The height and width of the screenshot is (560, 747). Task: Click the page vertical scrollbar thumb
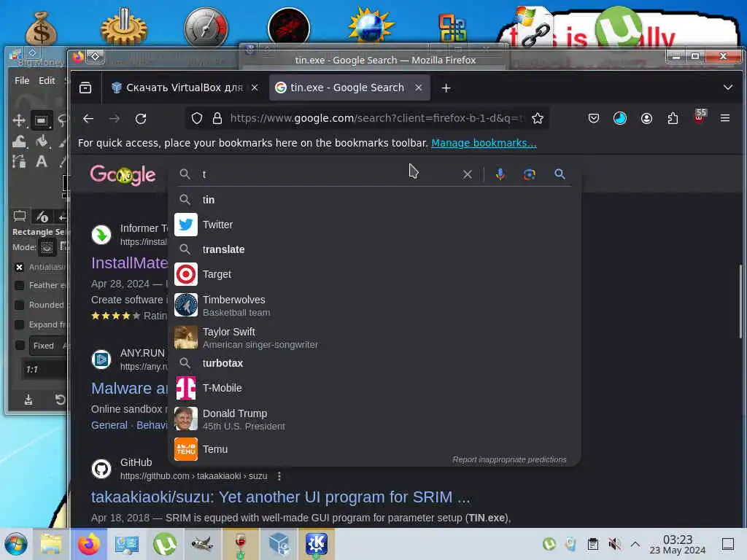[x=740, y=301]
